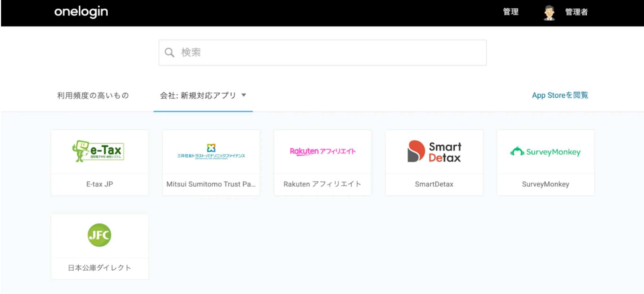Click the App Storeを閲覧 link
644x294 pixels.
point(560,95)
